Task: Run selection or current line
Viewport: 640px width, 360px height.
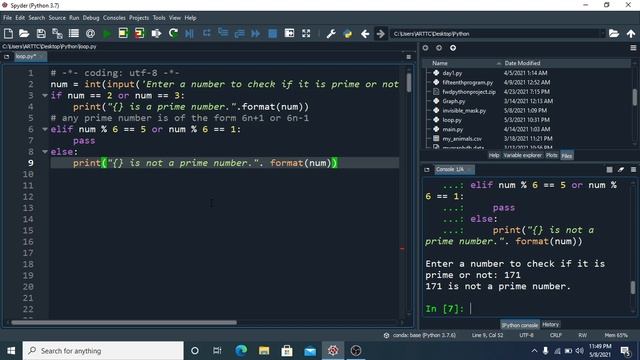Action: (156, 33)
